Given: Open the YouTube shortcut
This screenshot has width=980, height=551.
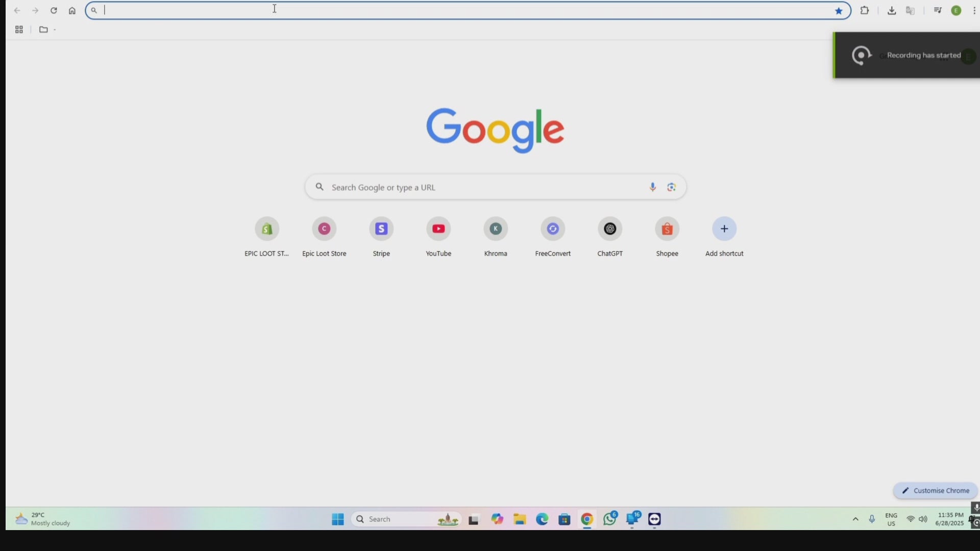Looking at the screenshot, I should pos(438,229).
